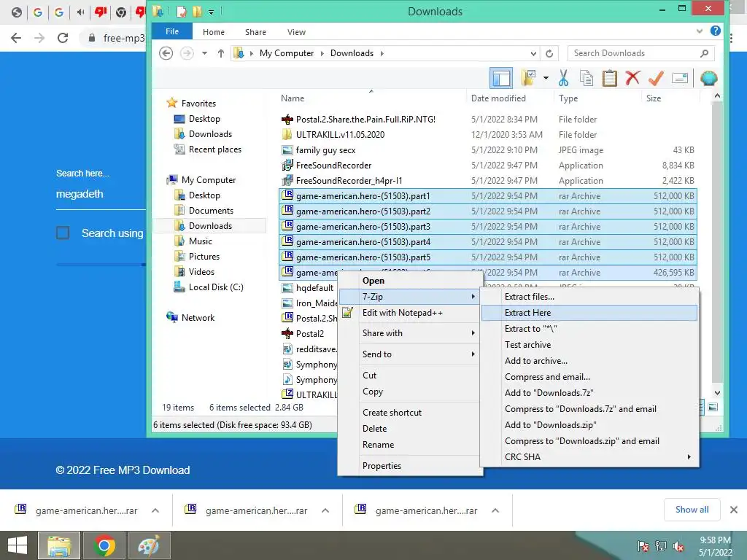Open address bar history dropdown
The width and height of the screenshot is (747, 560).
[x=533, y=53]
